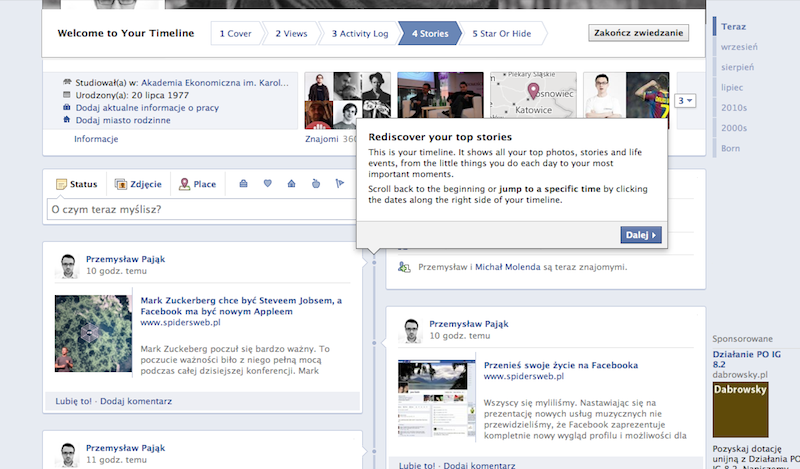Click Dodaj komentarz under the Mark Zuckerberg post

pos(136,401)
